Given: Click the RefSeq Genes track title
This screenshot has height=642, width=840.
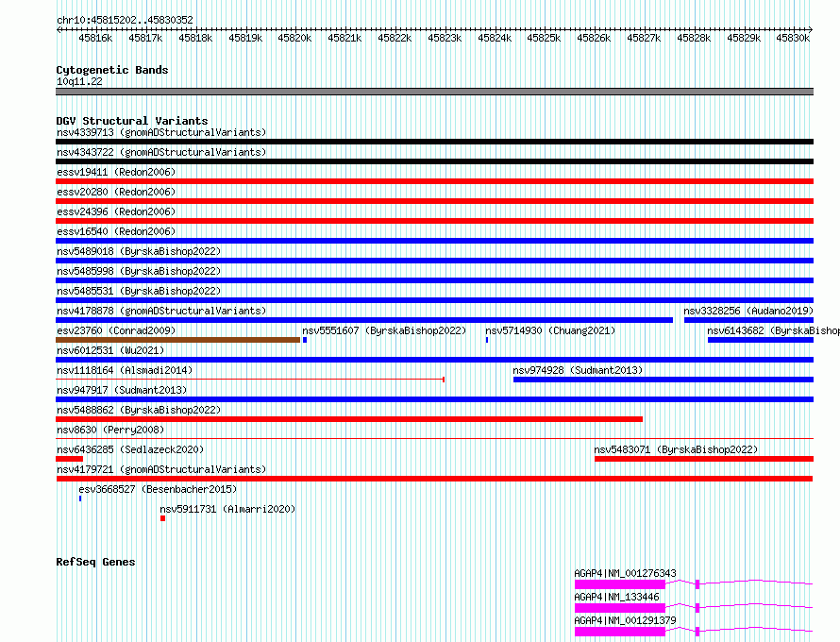Looking at the screenshot, I should (95, 562).
